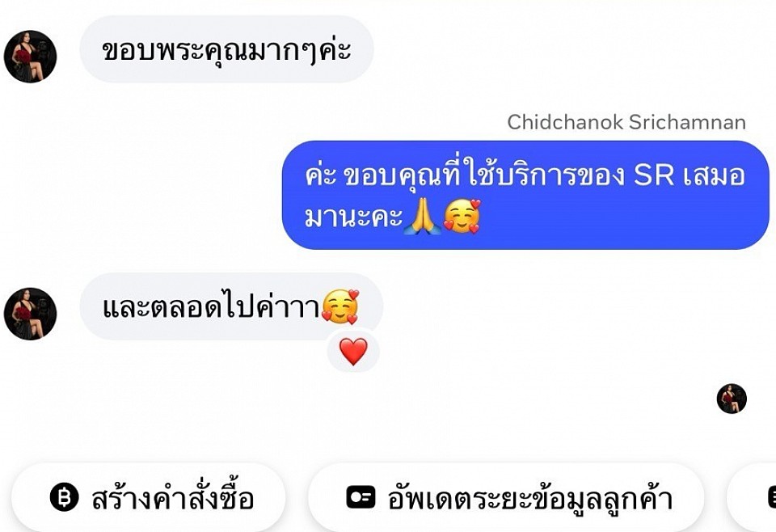Open the small seen-by avatar at right
This screenshot has width=776, height=532.
pos(732,399)
